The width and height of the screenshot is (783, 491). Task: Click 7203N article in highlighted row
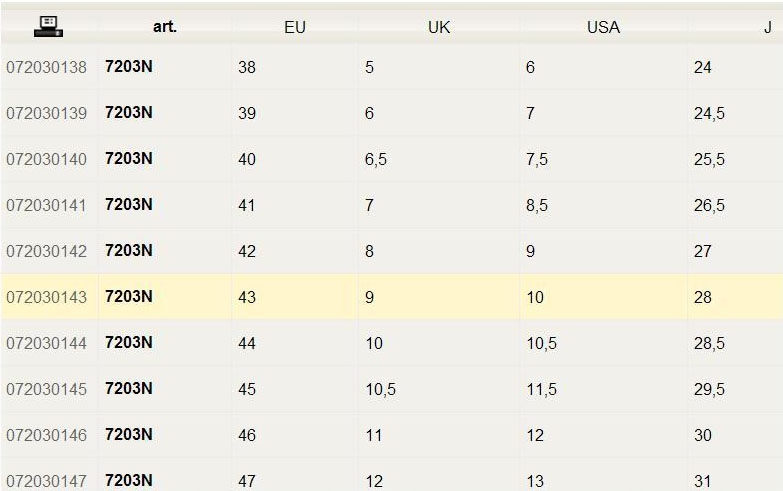click(x=129, y=296)
